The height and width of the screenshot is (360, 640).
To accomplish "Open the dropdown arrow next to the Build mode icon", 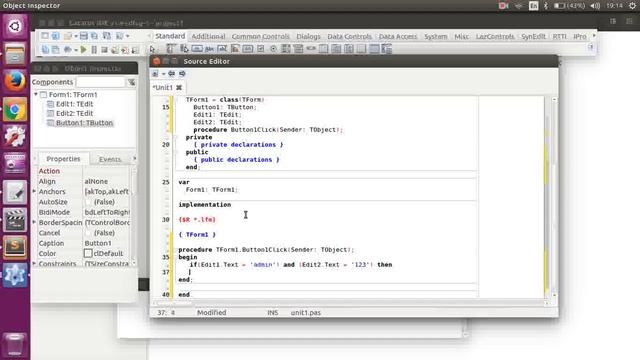I will 76,49.
